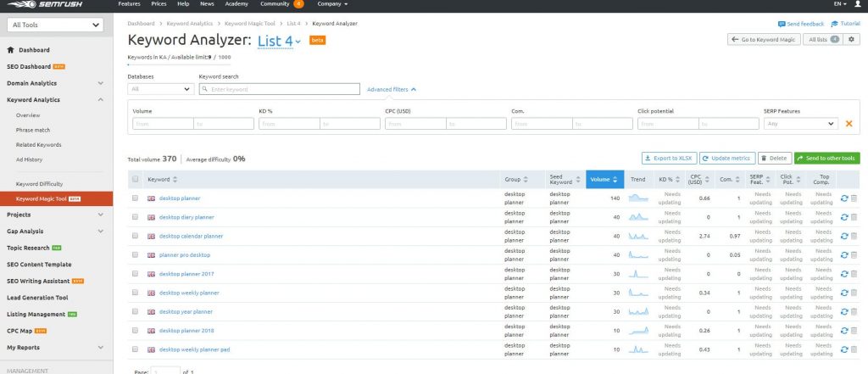Collapse Keyword Analytics in sidebar
This screenshot has width=868, height=374.
point(100,100)
